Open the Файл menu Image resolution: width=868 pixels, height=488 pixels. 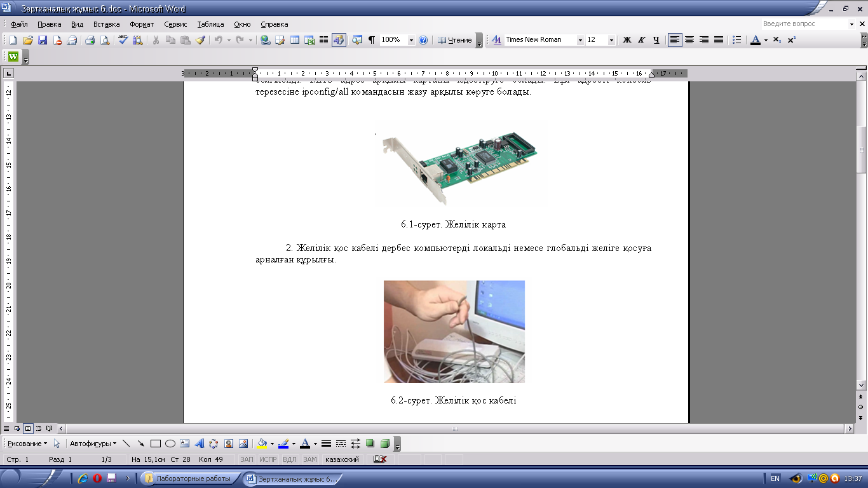pyautogui.click(x=19, y=24)
